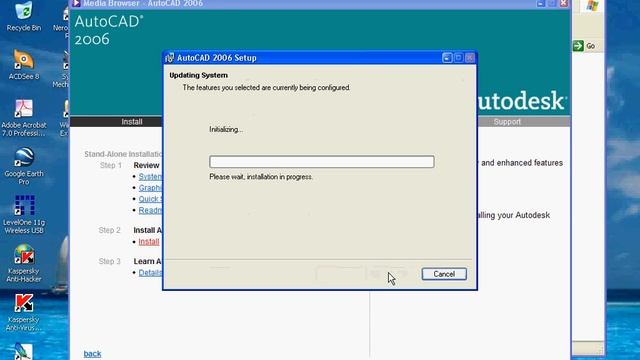The height and width of the screenshot is (360, 640).
Task: Cancel the AutoCAD 2006 Setup installation
Action: [444, 274]
